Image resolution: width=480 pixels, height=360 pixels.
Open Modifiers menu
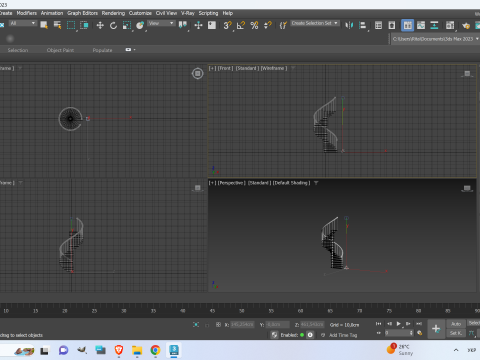pos(27,13)
